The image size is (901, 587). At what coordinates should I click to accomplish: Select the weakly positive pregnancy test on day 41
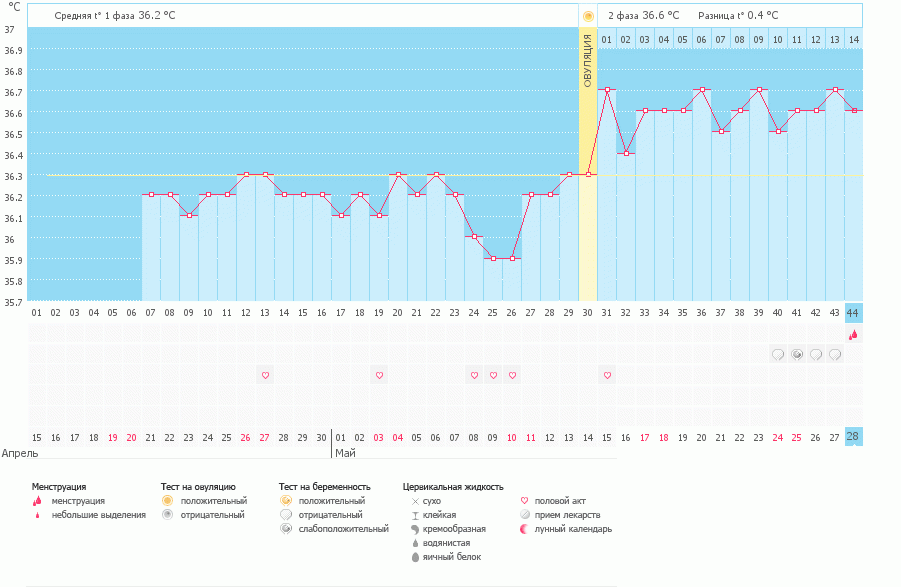[797, 354]
